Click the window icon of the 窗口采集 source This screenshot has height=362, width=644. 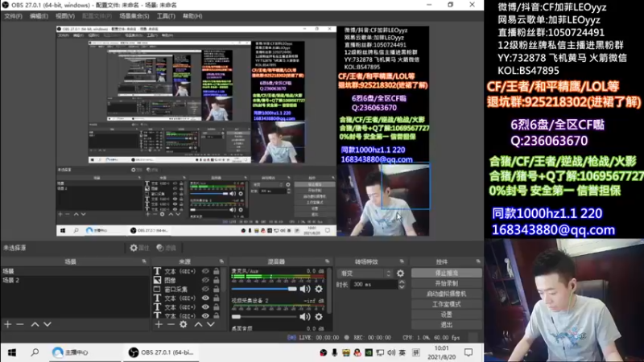[x=157, y=289]
